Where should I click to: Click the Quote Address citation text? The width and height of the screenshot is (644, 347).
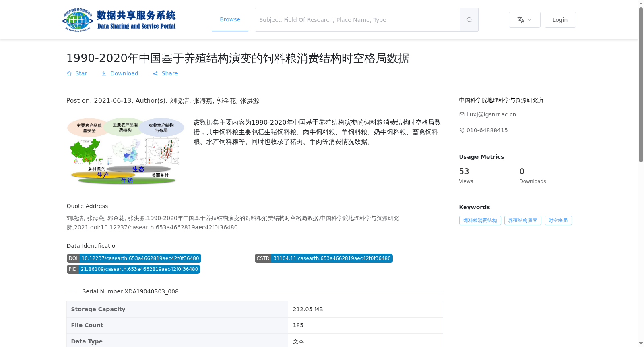pyautogui.click(x=233, y=222)
